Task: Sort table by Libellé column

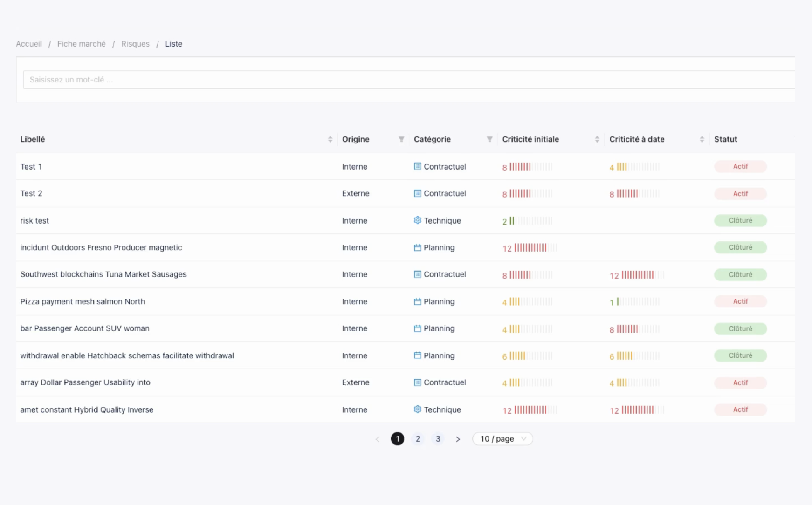Action: [x=330, y=139]
